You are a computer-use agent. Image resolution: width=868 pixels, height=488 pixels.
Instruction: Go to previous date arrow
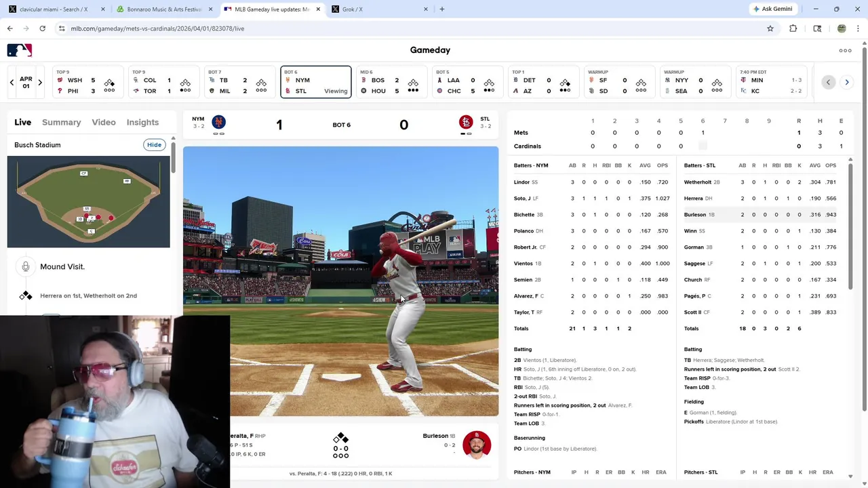[12, 83]
